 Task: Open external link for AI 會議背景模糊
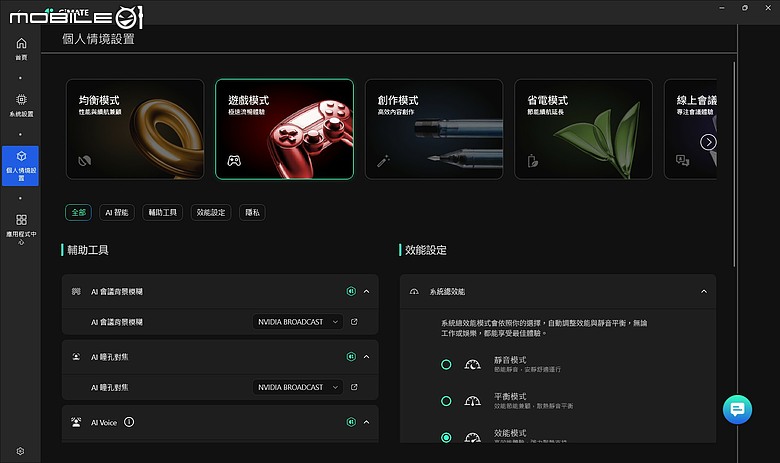click(x=354, y=322)
